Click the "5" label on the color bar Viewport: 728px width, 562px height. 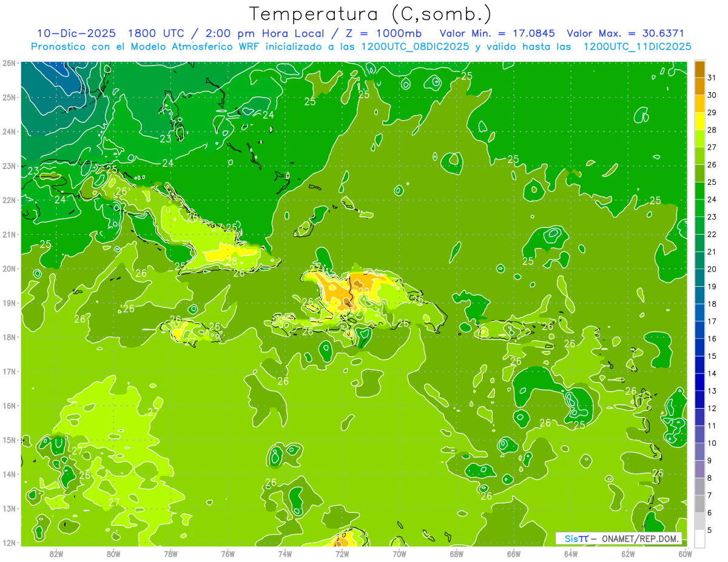[x=710, y=530]
